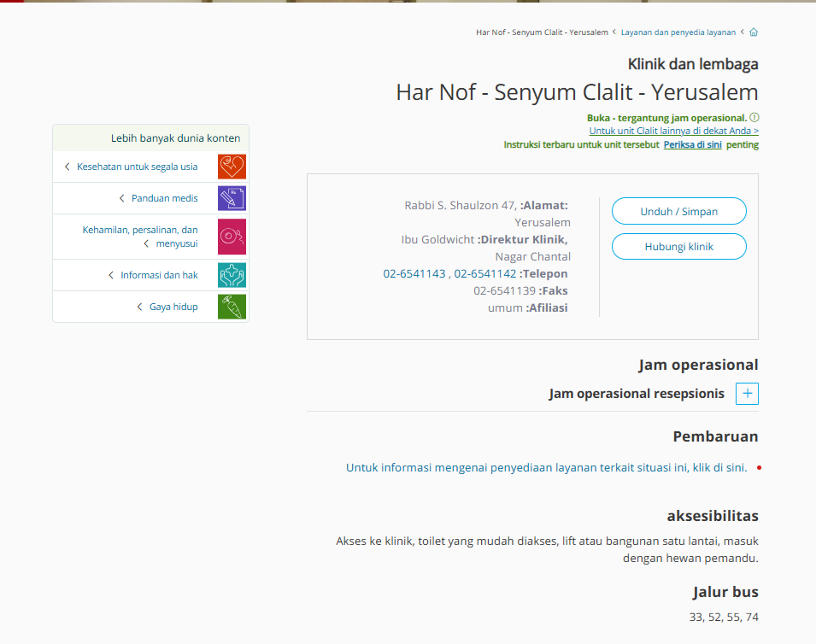Open Panduan medis menu item
816x644 pixels.
pyautogui.click(x=164, y=198)
